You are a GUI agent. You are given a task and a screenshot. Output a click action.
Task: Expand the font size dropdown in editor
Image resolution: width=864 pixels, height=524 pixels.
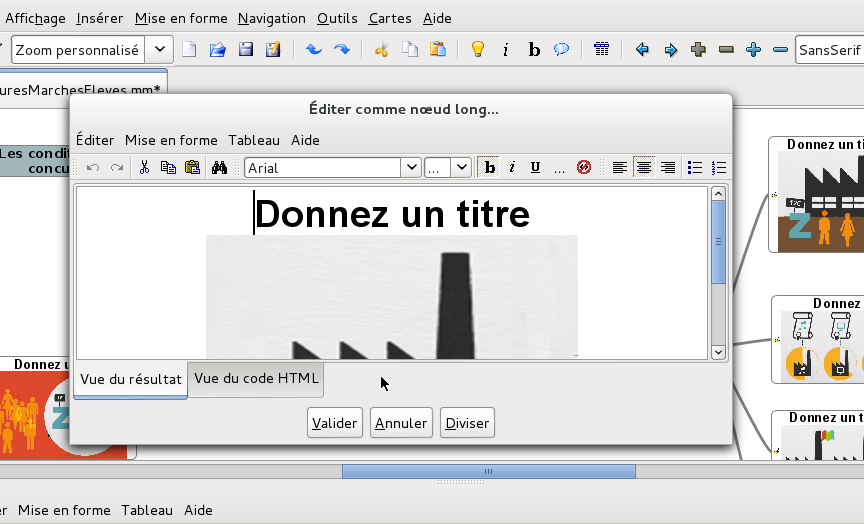tap(460, 168)
